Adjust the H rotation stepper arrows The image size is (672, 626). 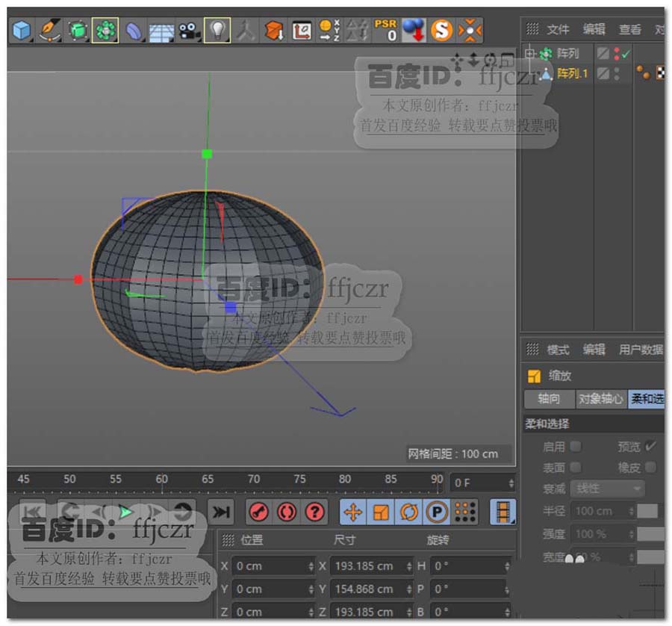pyautogui.click(x=507, y=566)
